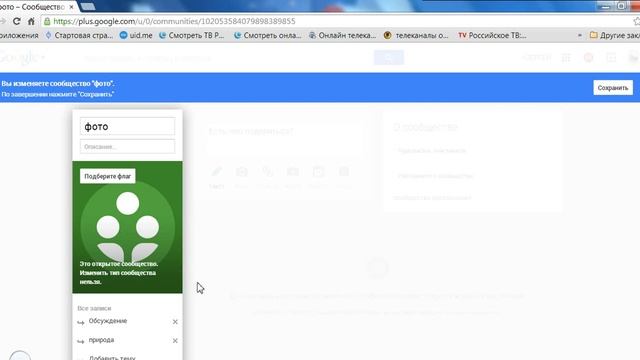Click the 'Сохранить' button in blue bar
The height and width of the screenshot is (360, 640).
pyautogui.click(x=613, y=88)
